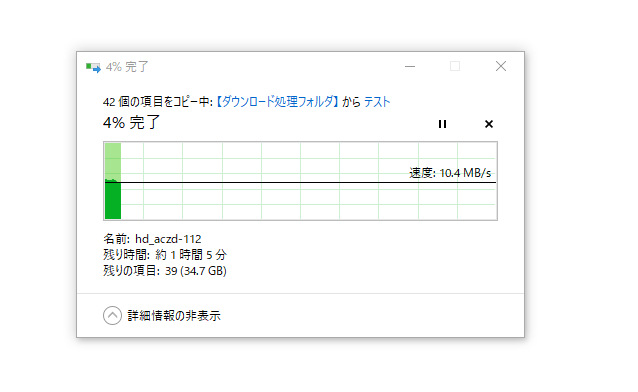The image size is (638, 392).
Task: Click the 速度: 10.4 MB/s label
Action: click(x=450, y=173)
